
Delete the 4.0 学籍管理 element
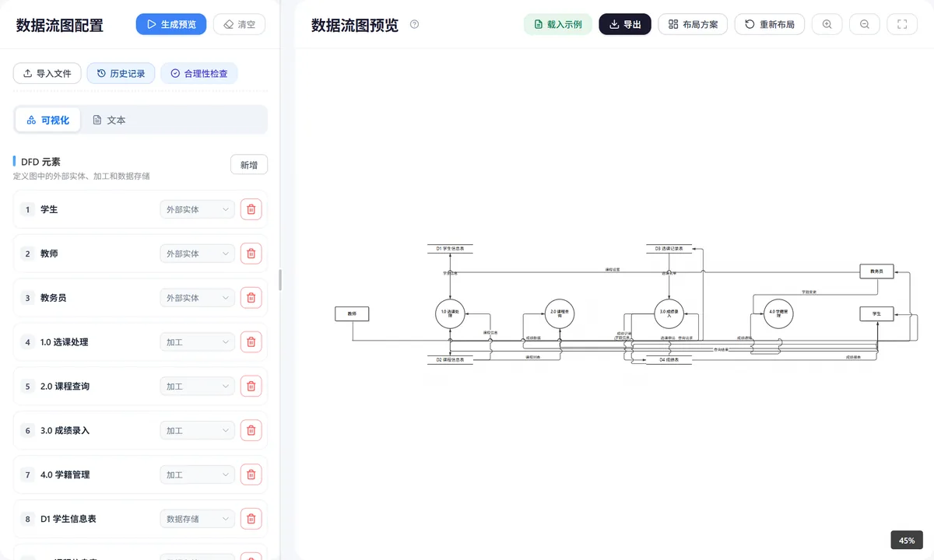(x=251, y=474)
